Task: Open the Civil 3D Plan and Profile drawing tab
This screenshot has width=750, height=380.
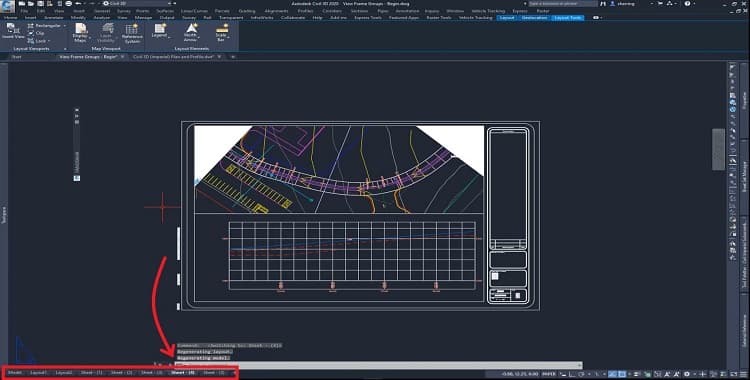Action: click(173, 56)
